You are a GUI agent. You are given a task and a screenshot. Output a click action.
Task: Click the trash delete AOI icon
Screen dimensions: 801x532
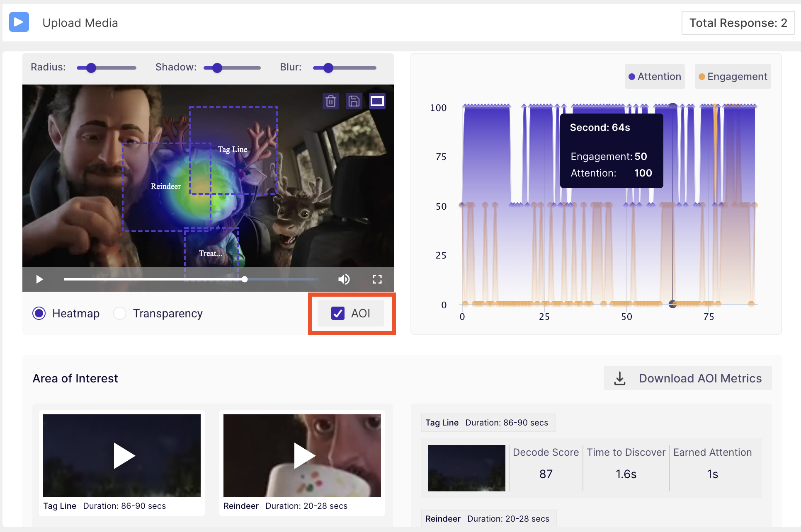point(330,101)
